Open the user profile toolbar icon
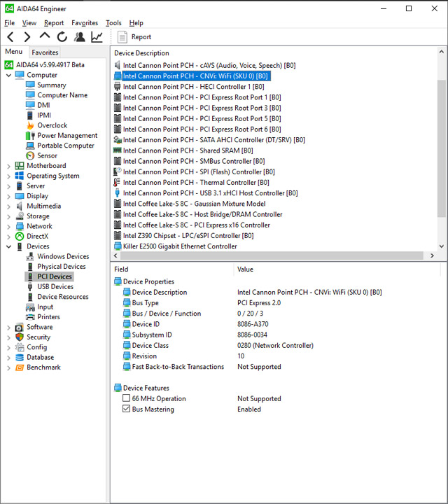Screen dimensions: 448x504 tap(79, 37)
